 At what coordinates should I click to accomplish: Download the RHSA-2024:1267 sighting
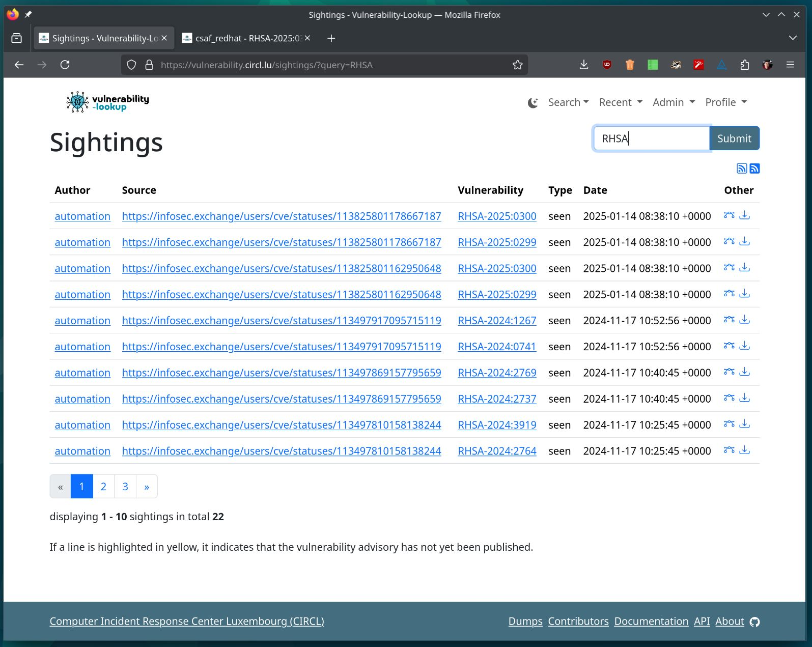tap(744, 320)
